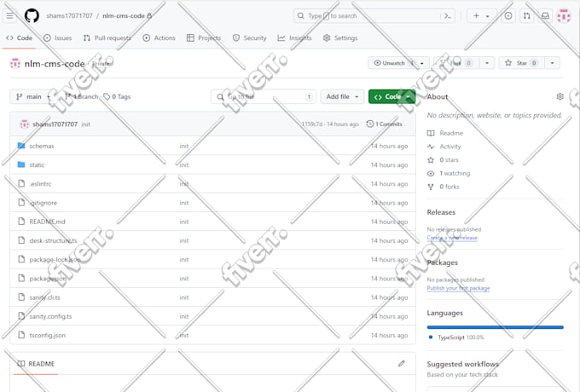This screenshot has height=392, width=580.
Task: Select the README tab below file list
Action: pos(36,364)
